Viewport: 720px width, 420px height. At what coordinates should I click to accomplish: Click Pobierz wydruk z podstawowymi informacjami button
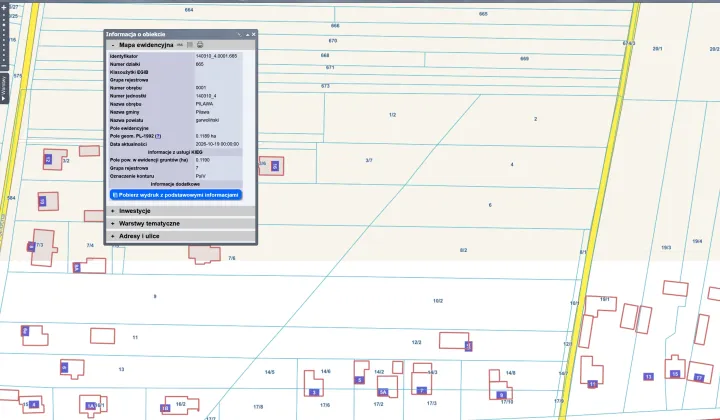[176, 195]
